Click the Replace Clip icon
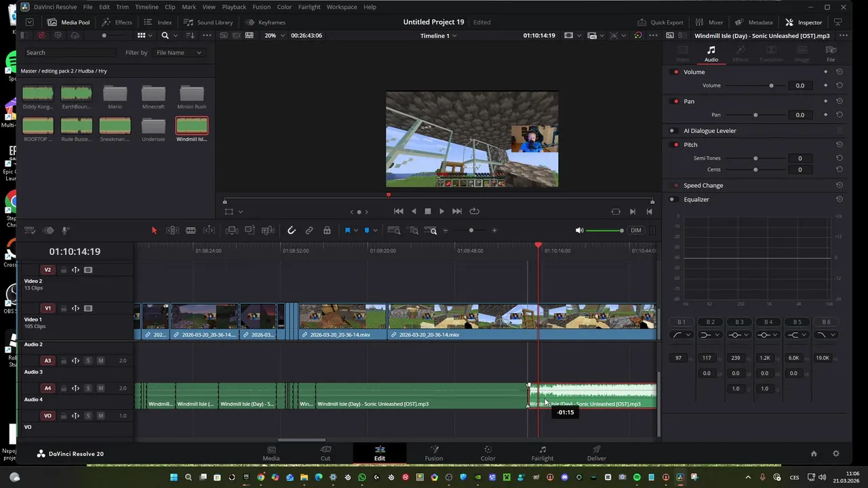 [268, 230]
